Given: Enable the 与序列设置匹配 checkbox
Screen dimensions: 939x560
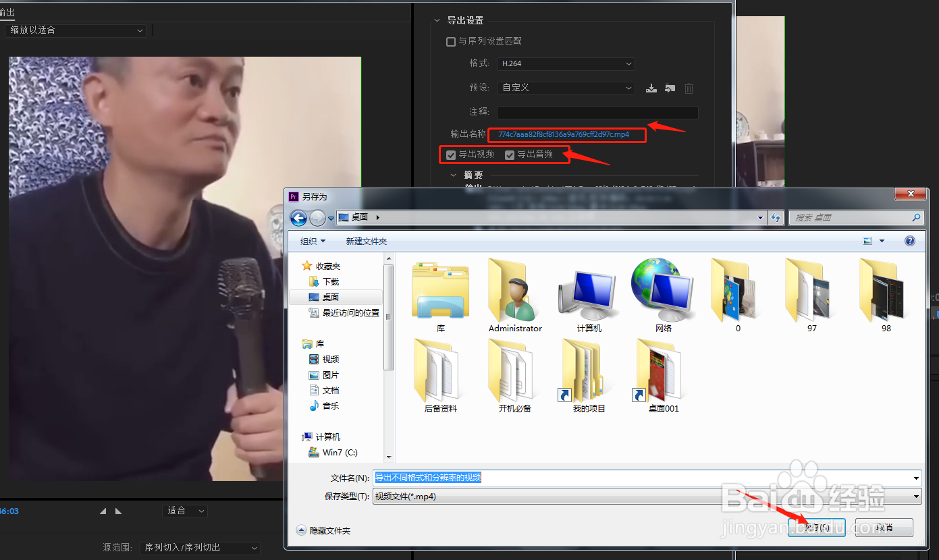Looking at the screenshot, I should click(x=451, y=41).
